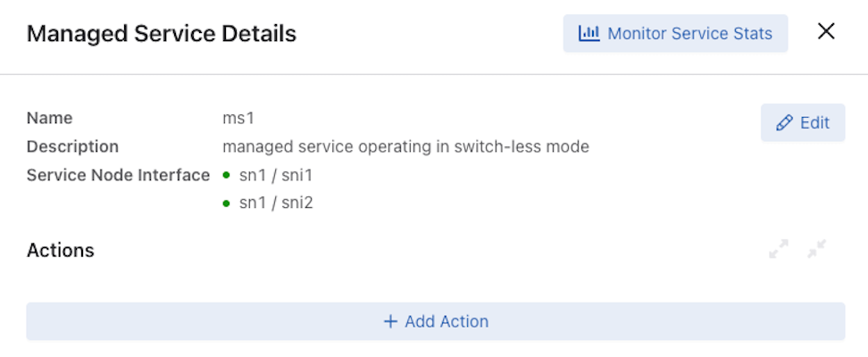Add a new action to the service
The height and width of the screenshot is (357, 868).
coord(436,321)
